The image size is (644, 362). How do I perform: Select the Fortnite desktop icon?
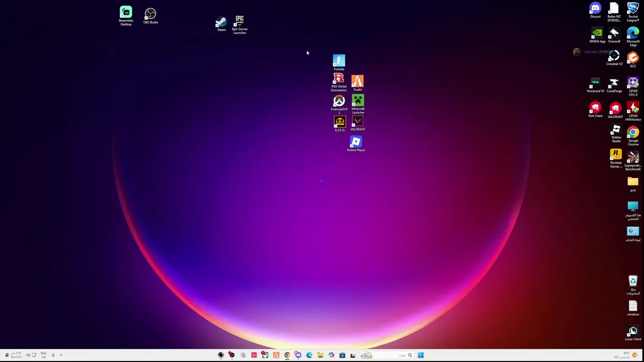click(339, 62)
